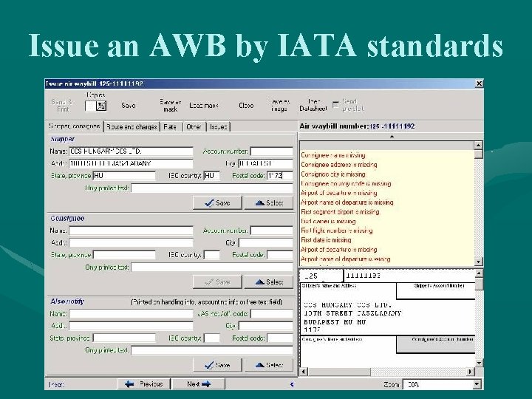This screenshot has height=399, width=532.
Task: Click Save as image in toolbar
Action: (x=279, y=105)
